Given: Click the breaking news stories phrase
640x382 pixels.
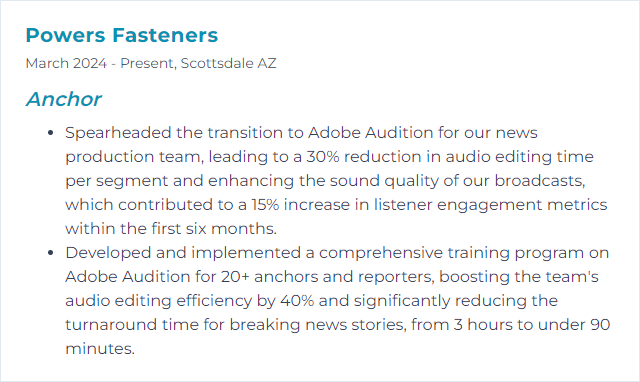Looking at the screenshot, I should click(x=318, y=325).
